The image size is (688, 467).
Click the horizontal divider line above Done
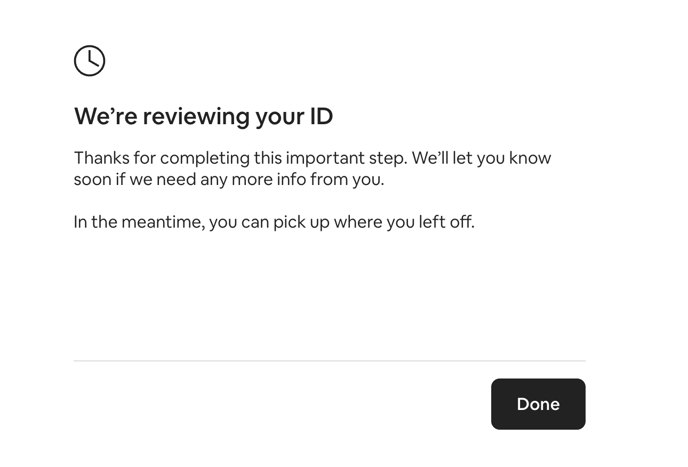330,361
